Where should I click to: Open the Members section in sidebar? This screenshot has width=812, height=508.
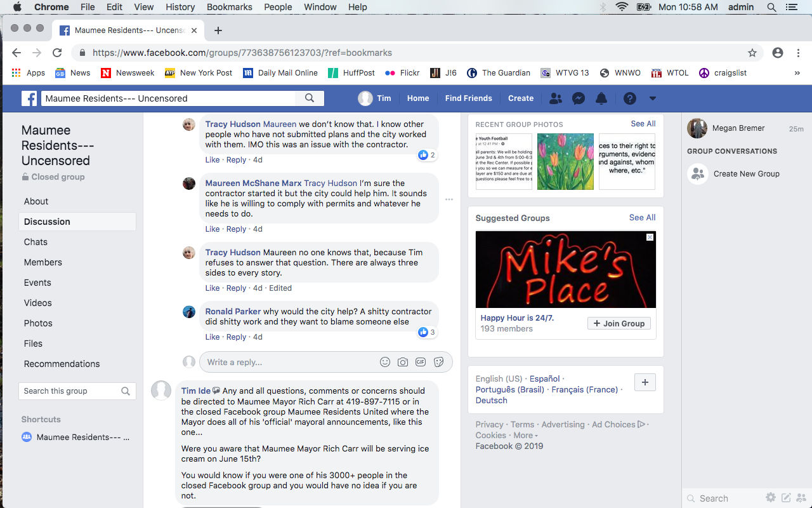click(x=43, y=262)
